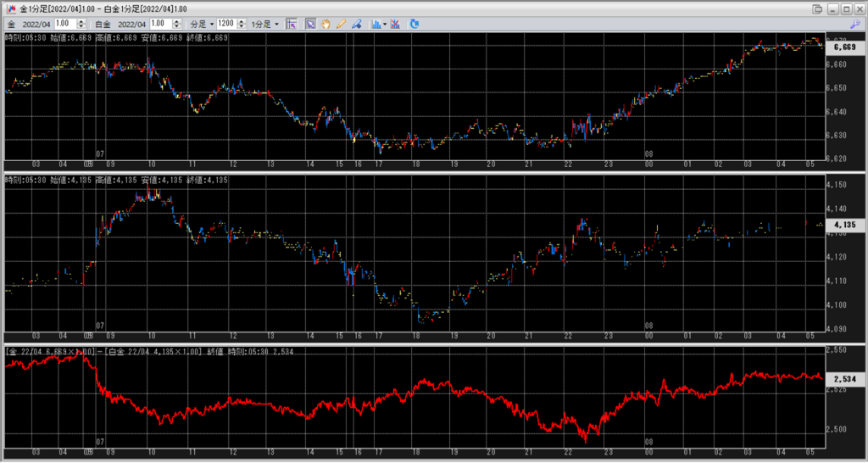
Task: Click the blue eraser brush tool
Action: tap(356, 24)
